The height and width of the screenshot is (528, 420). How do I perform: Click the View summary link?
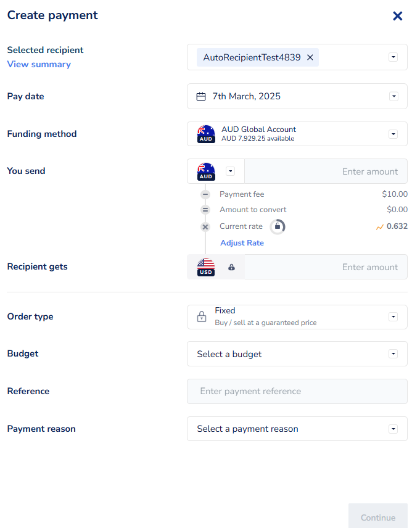click(39, 64)
